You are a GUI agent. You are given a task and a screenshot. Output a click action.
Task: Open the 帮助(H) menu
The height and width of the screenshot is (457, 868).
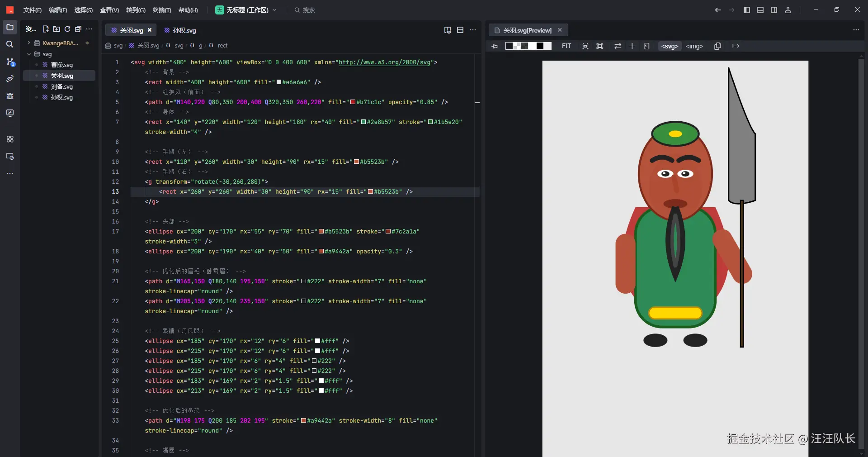[188, 10]
